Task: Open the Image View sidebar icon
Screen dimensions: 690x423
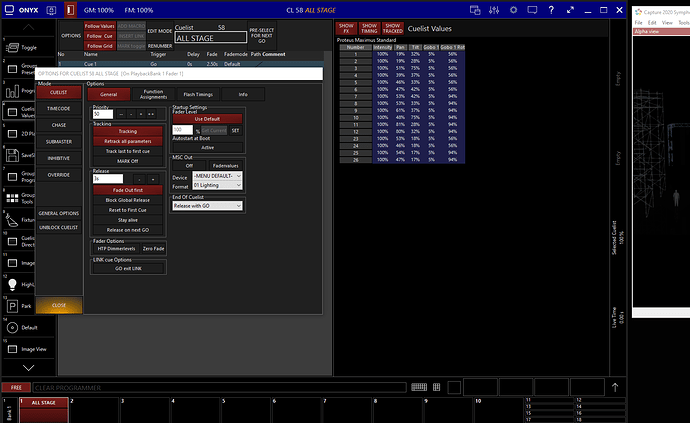Action: coord(12,349)
